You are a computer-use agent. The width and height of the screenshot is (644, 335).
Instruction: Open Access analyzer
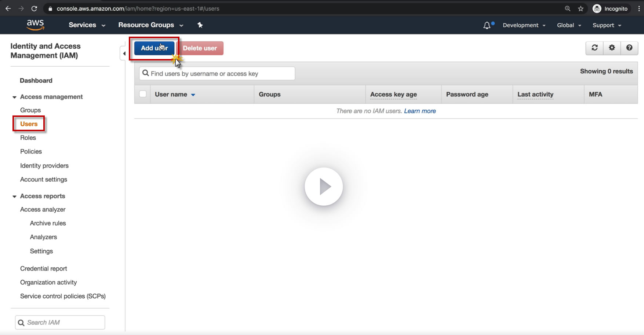click(43, 210)
